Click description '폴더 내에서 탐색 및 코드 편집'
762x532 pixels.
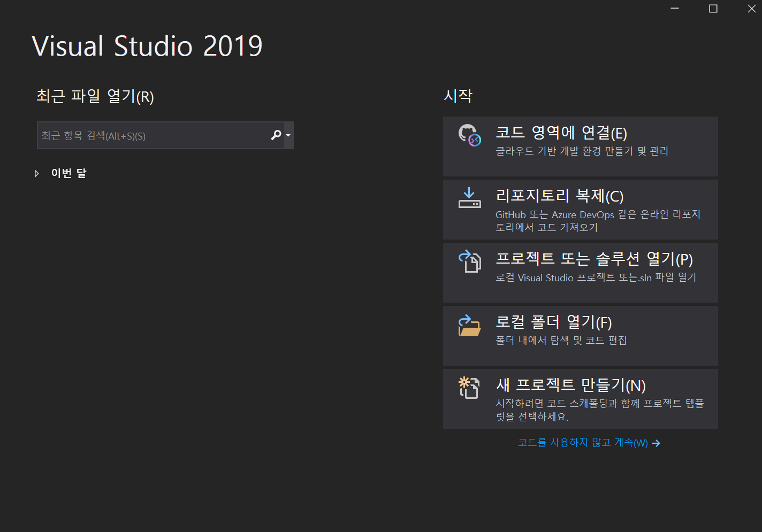pyautogui.click(x=561, y=341)
